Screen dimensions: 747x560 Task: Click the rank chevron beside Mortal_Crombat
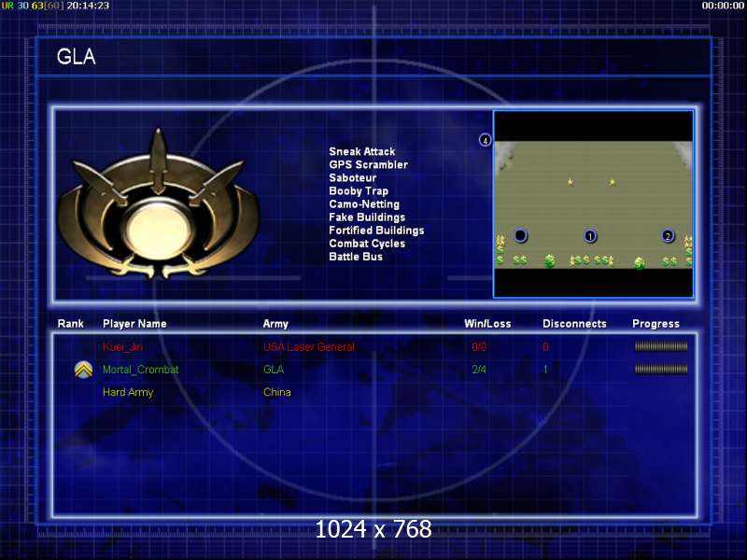pos(84,370)
